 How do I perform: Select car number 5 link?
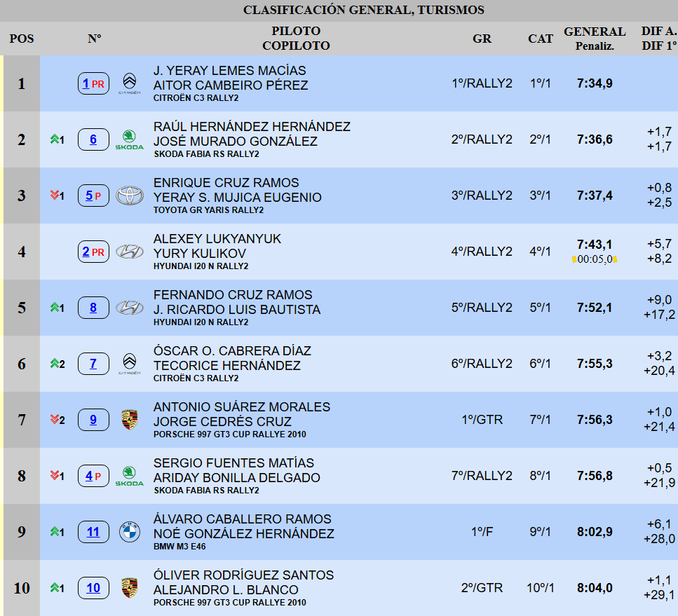(x=89, y=196)
